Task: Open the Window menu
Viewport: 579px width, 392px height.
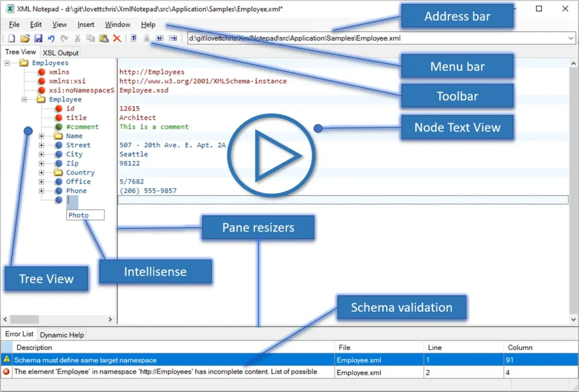Action: pyautogui.click(x=117, y=24)
